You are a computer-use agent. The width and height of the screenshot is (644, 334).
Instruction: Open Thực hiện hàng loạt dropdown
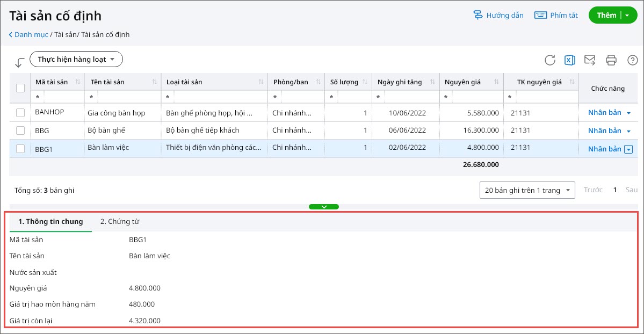(x=76, y=59)
